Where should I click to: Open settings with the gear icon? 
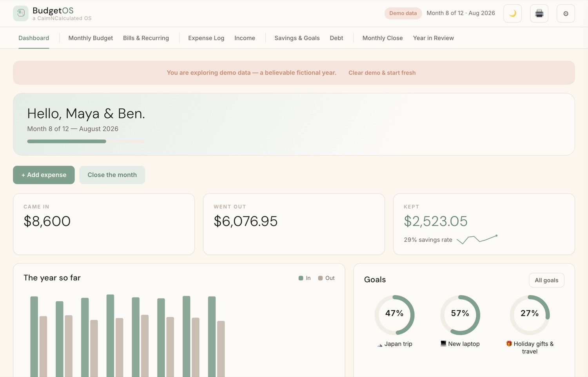566,13
